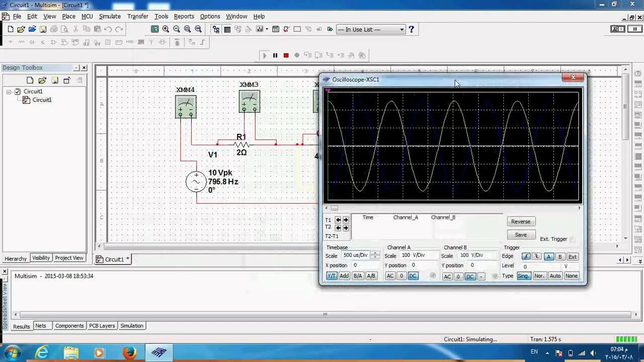This screenshot has height=362, width=644.
Task: Open Firefox from the taskbar
Action: [x=130, y=352]
